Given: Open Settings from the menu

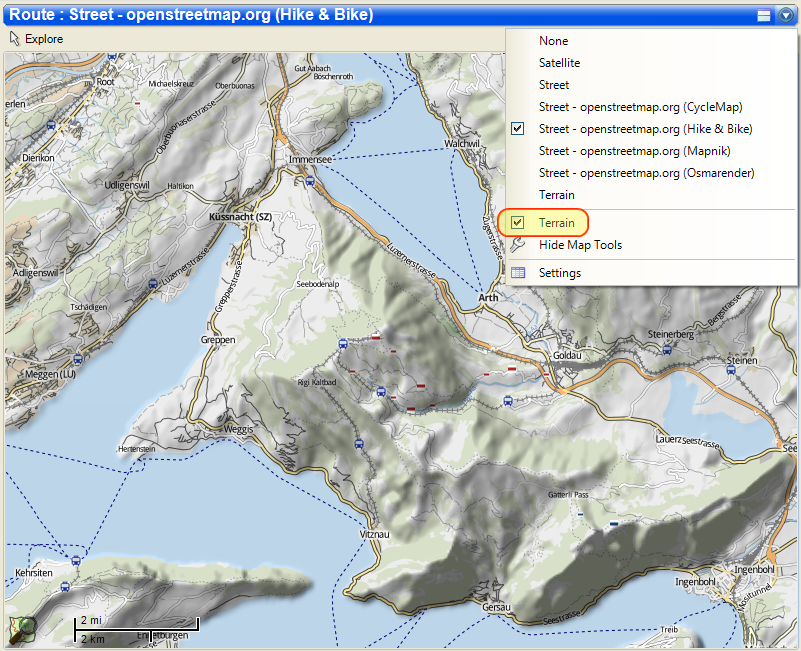Looking at the screenshot, I should (x=559, y=273).
